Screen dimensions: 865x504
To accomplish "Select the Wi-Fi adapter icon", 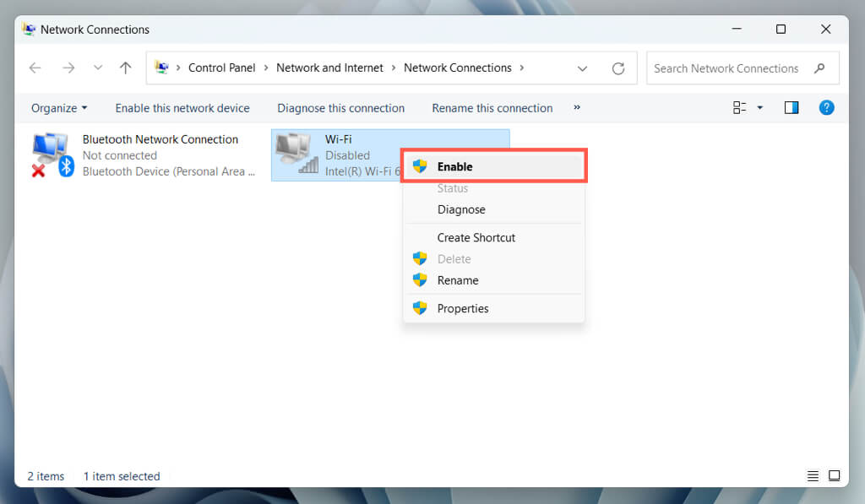I will point(297,154).
